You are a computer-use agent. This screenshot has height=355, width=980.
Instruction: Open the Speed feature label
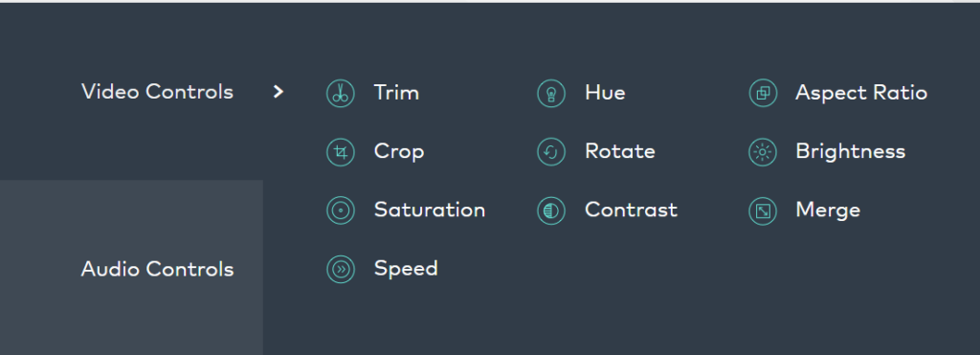coord(406,269)
